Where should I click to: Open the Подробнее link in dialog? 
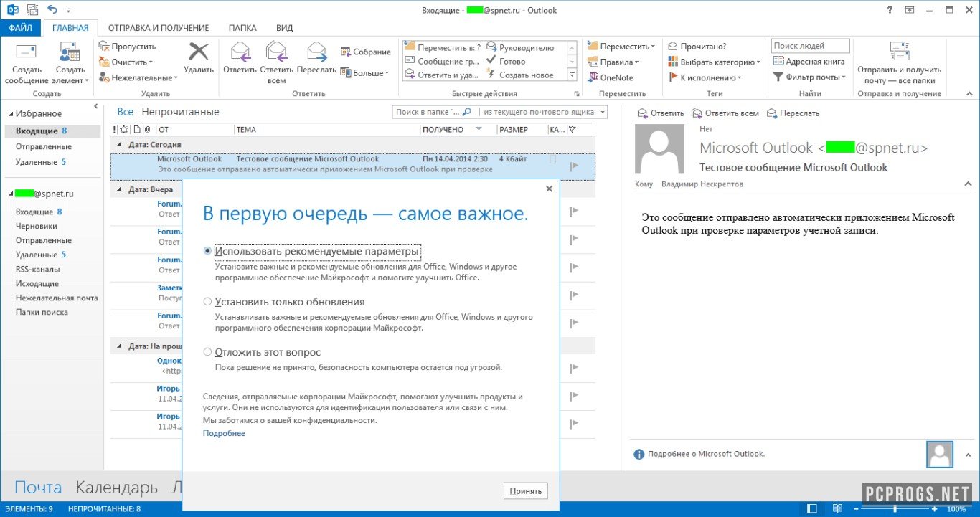[x=224, y=433]
